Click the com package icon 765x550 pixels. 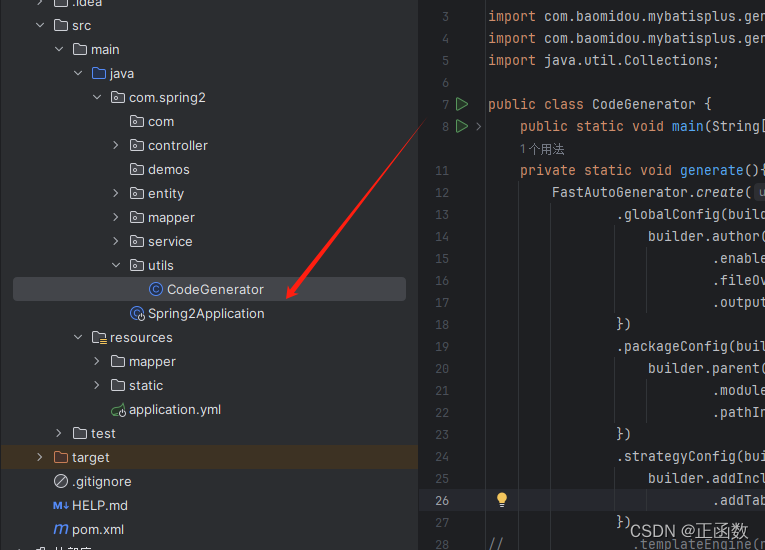pos(137,121)
